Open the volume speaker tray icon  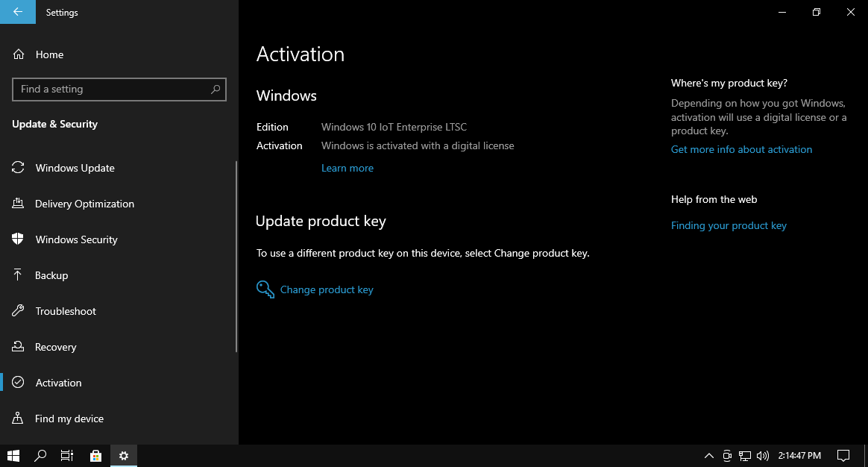pyautogui.click(x=763, y=456)
